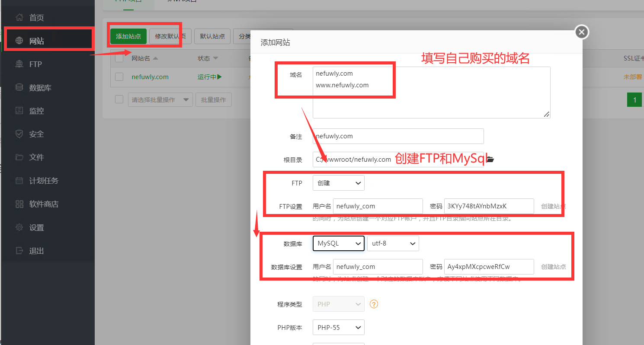Open the FTP management panel
Image resolution: width=644 pixels, height=345 pixels.
click(x=35, y=64)
